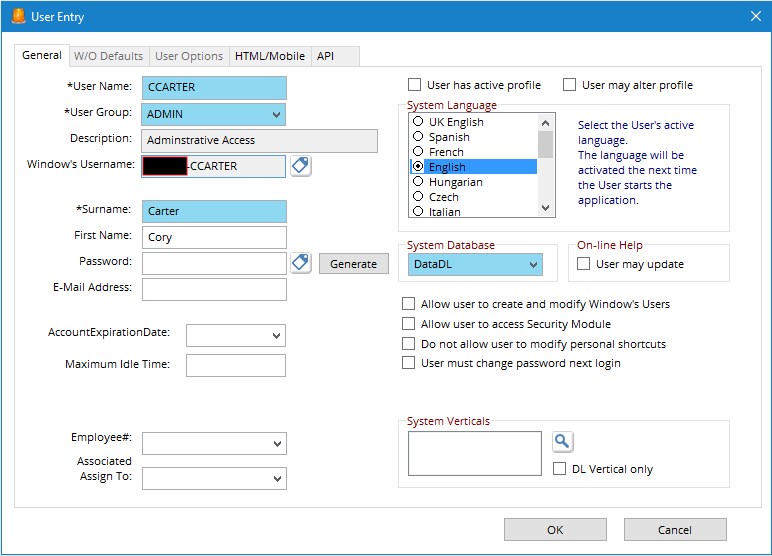Click the language list scrollbar thumb
The height and width of the screenshot is (556, 772).
pyautogui.click(x=546, y=144)
